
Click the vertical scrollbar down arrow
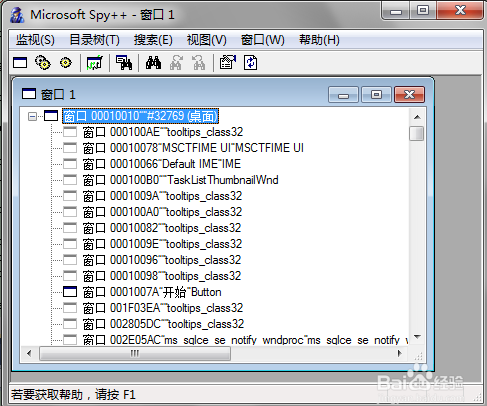click(x=417, y=337)
